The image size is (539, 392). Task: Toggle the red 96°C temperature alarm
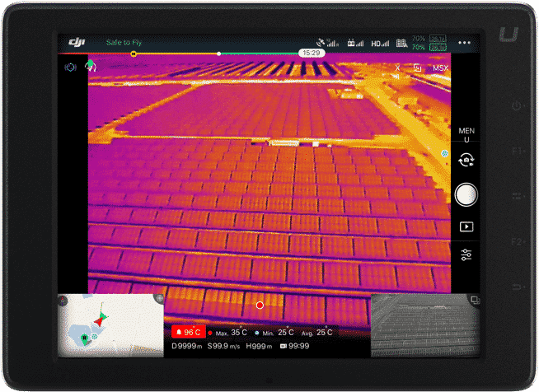click(x=188, y=332)
